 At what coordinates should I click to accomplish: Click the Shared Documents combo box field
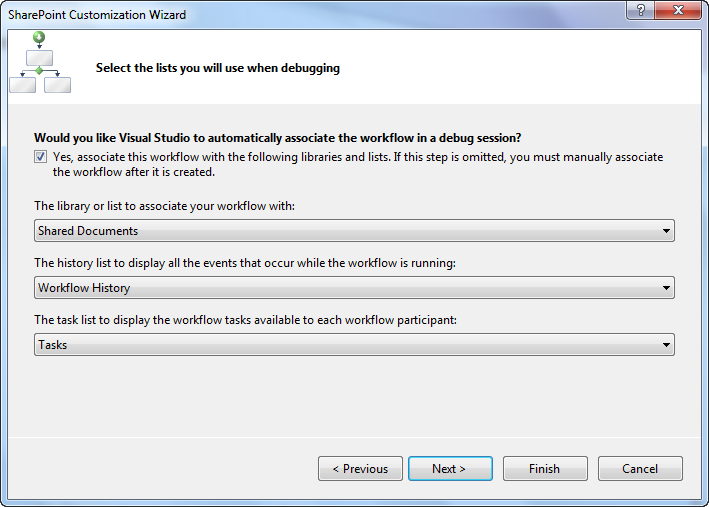[x=340, y=231]
